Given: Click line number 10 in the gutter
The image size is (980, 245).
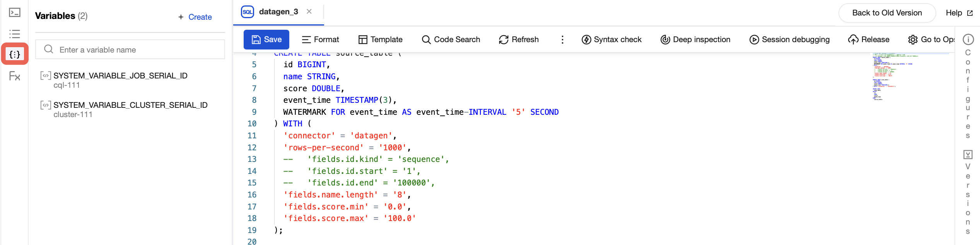Looking at the screenshot, I should (x=252, y=124).
